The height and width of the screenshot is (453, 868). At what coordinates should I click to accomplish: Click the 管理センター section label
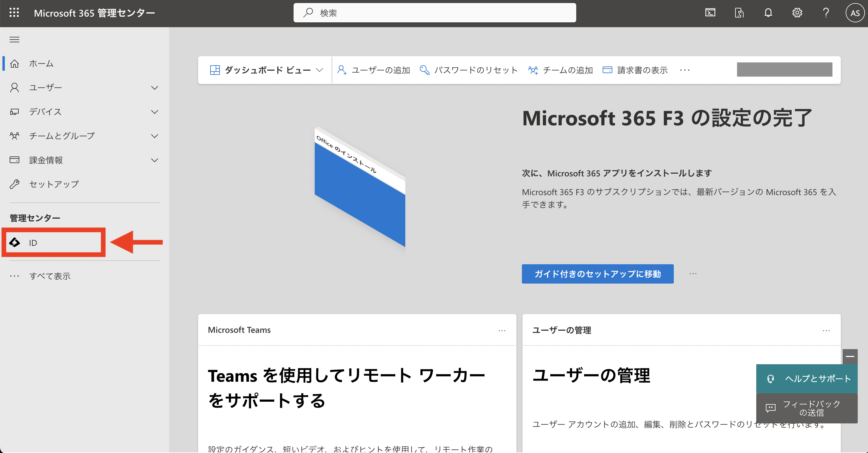(x=35, y=218)
